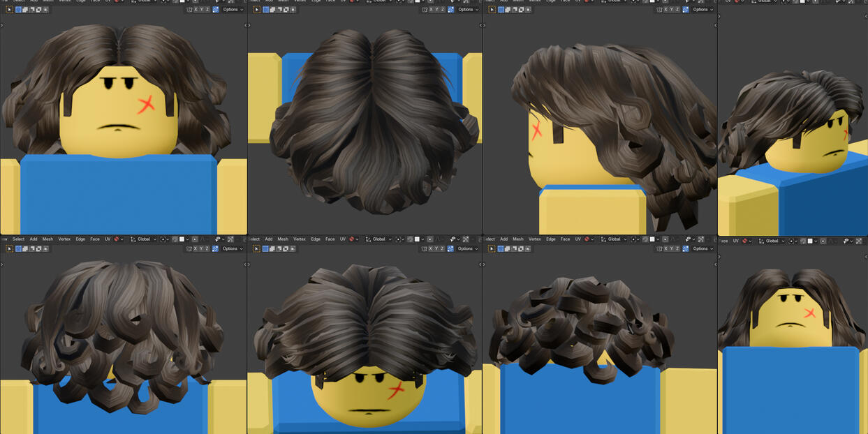Click gizmo icon in rear short-curls viewport header
The height and width of the screenshot is (434, 868).
tap(701, 239)
